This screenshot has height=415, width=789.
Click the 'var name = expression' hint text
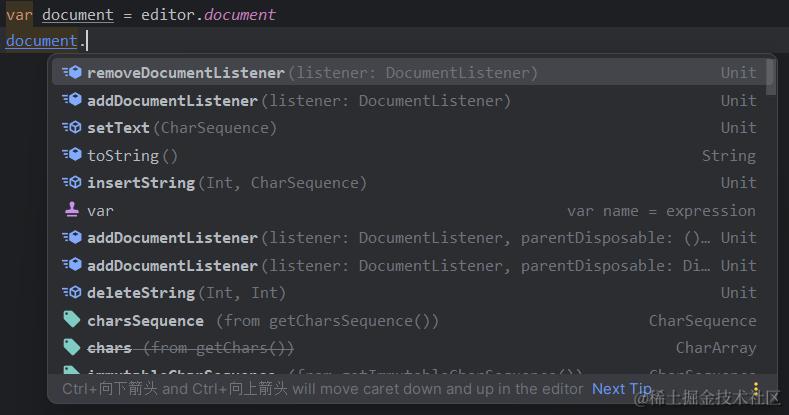coord(661,211)
